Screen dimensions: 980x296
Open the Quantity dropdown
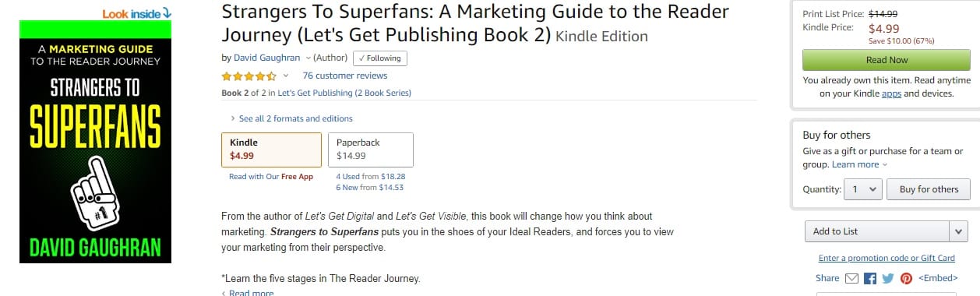click(863, 189)
